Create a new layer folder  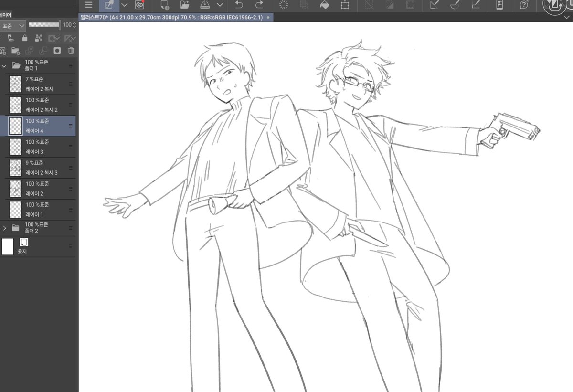(x=15, y=51)
